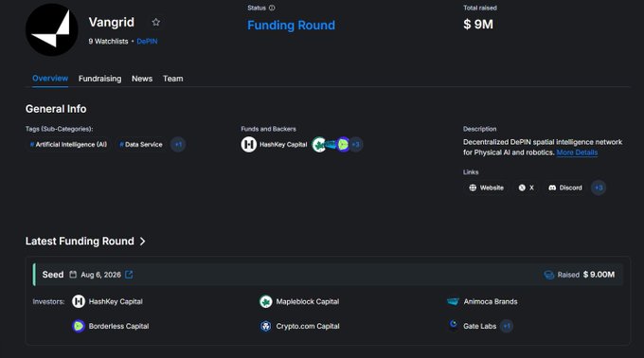
Task: Select the Artificial Intelligence (AI) tag
Action: click(68, 145)
